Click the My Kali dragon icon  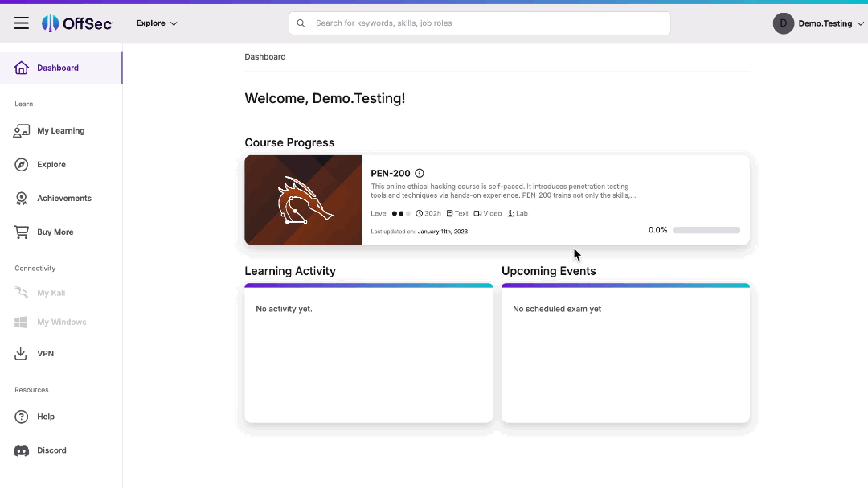pos(22,293)
